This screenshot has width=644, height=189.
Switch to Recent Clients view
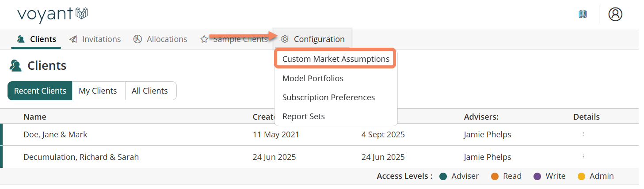pyautogui.click(x=40, y=91)
